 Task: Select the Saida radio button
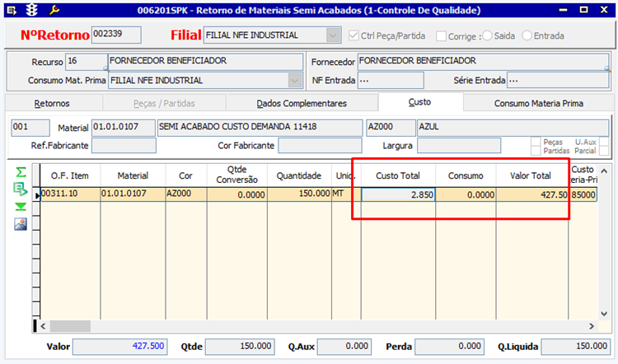[487, 35]
